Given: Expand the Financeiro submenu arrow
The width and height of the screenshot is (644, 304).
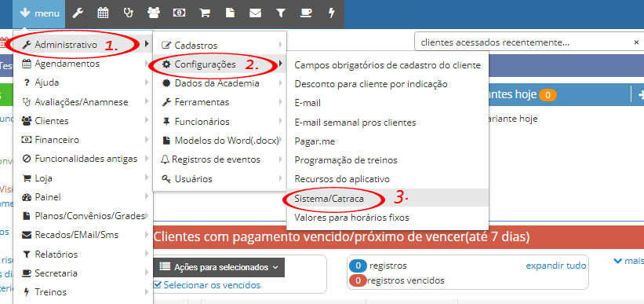Looking at the screenshot, I should (147, 140).
